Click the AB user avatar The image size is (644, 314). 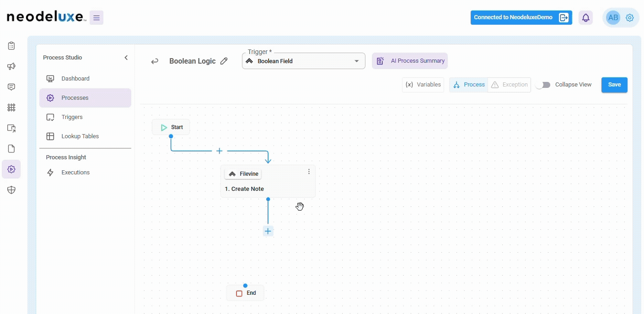(x=612, y=18)
